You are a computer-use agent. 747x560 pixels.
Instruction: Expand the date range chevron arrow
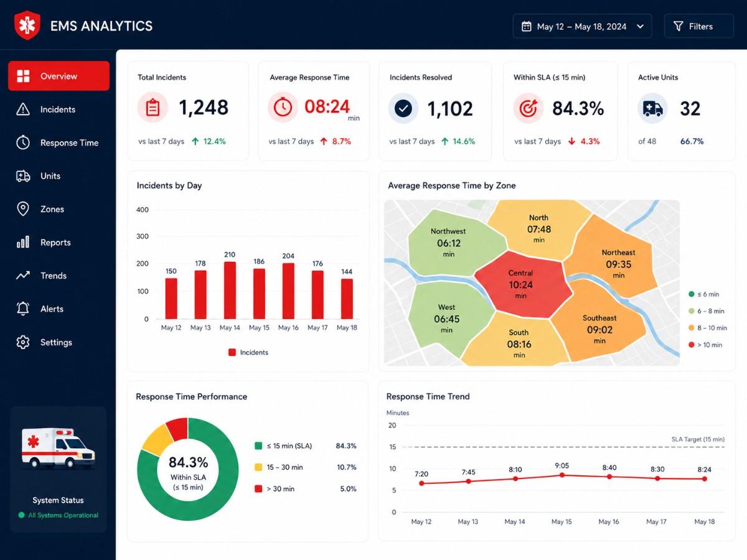click(x=639, y=27)
